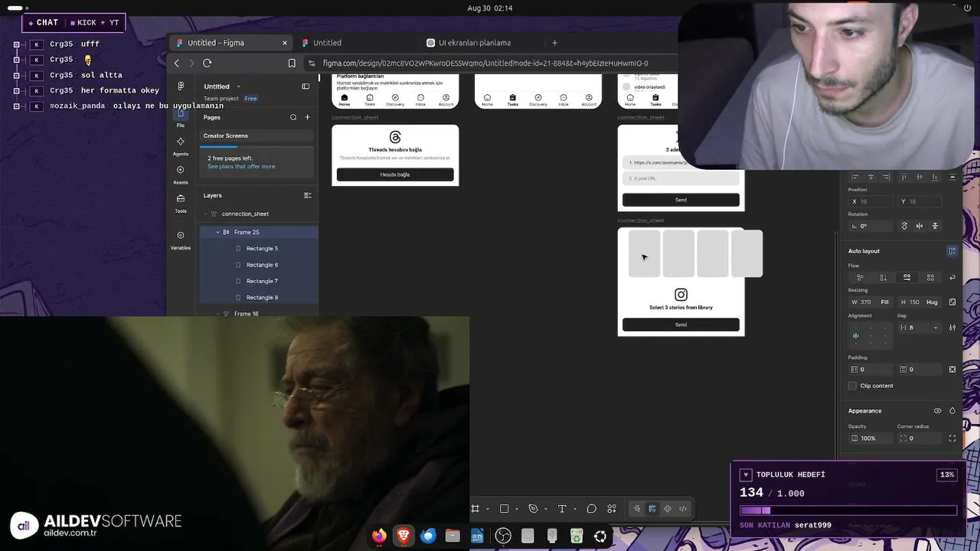Flip horizontal in Rotation row
980x551 pixels.
pyautogui.click(x=920, y=226)
